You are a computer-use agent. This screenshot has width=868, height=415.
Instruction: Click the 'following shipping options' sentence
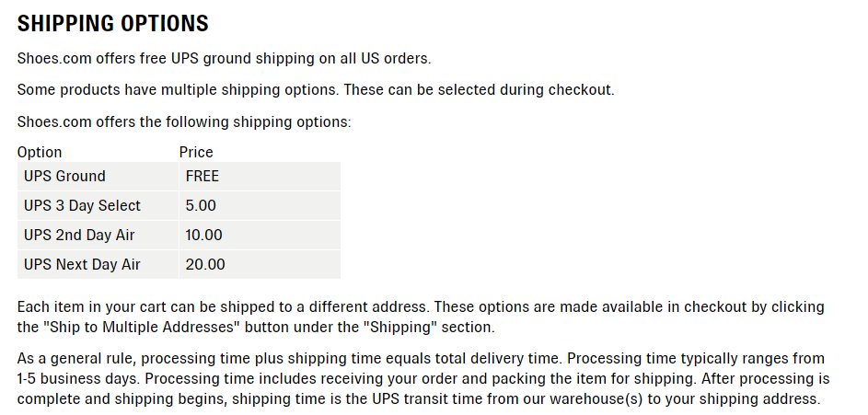point(184,121)
